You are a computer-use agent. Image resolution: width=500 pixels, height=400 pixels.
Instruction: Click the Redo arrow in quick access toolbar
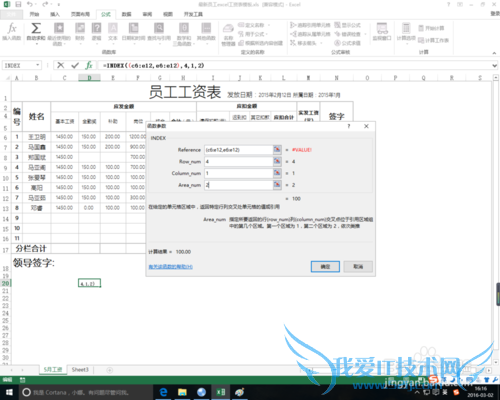click(45, 4)
